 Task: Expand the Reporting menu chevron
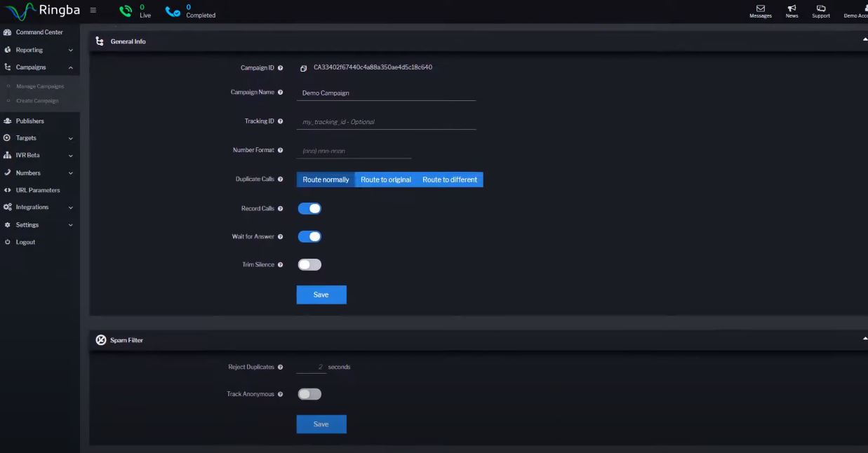point(71,50)
